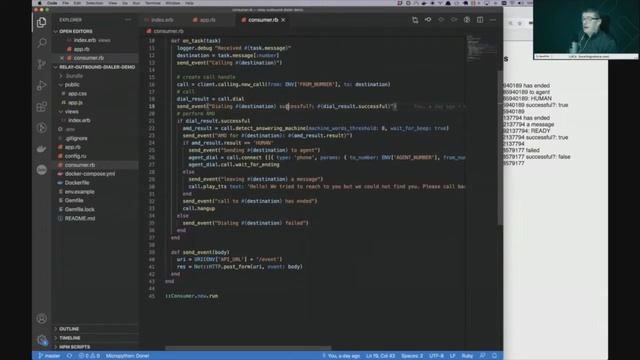Screen dimensions: 640x360
Task: Click the Explorer more actions ellipsis
Action: [x=128, y=20]
